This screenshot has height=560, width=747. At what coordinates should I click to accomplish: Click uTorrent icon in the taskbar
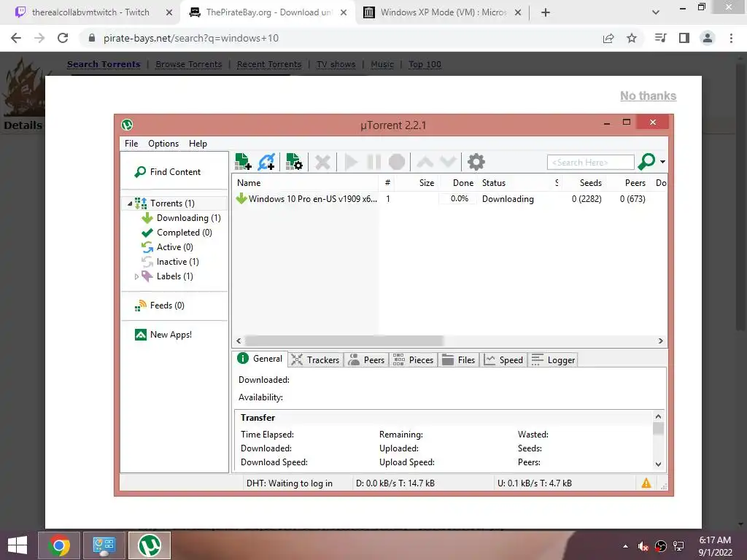pyautogui.click(x=150, y=545)
